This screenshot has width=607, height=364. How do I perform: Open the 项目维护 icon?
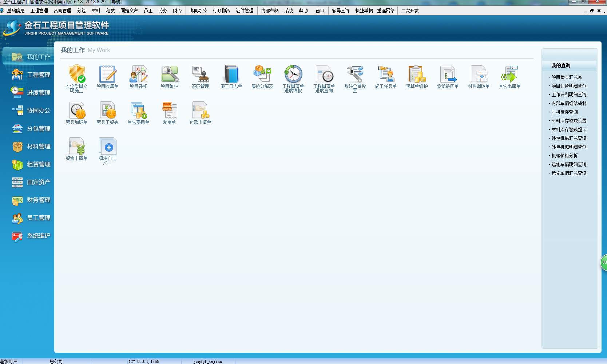click(x=170, y=74)
